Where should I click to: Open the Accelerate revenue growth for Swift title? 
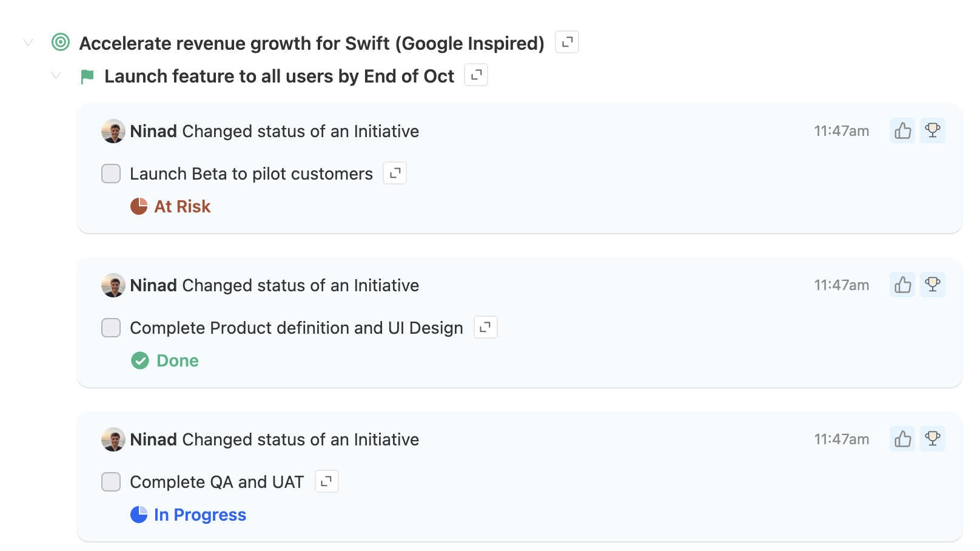point(312,43)
